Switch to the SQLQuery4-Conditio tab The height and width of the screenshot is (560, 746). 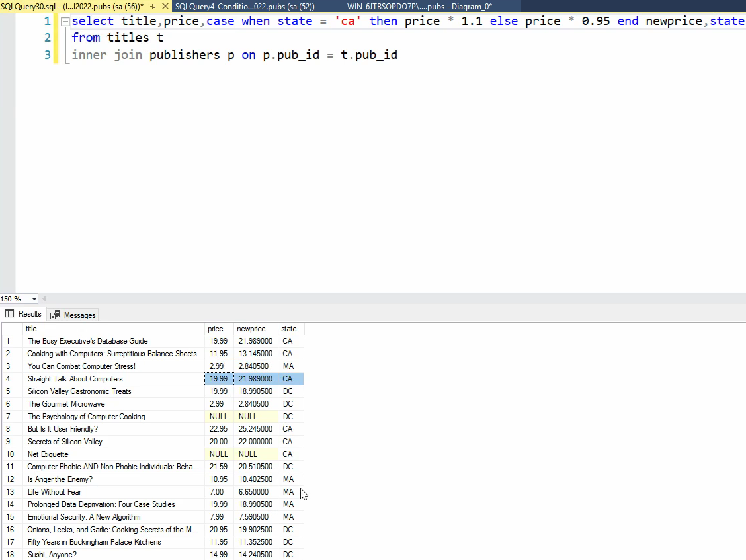(x=245, y=6)
